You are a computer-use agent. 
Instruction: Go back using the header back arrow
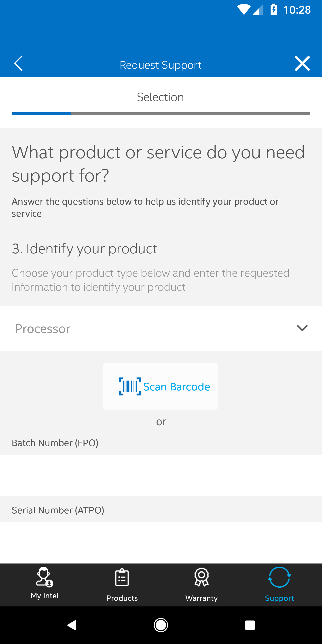tap(18, 64)
